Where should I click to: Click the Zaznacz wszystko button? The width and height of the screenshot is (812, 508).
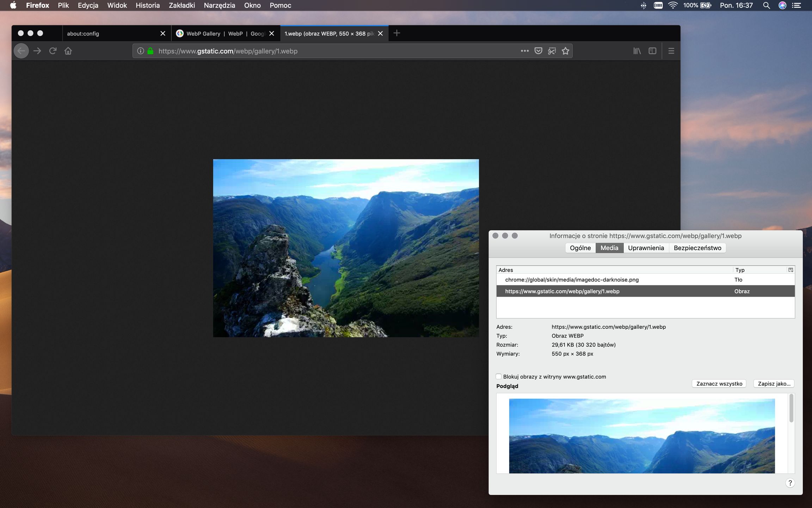pos(719,383)
